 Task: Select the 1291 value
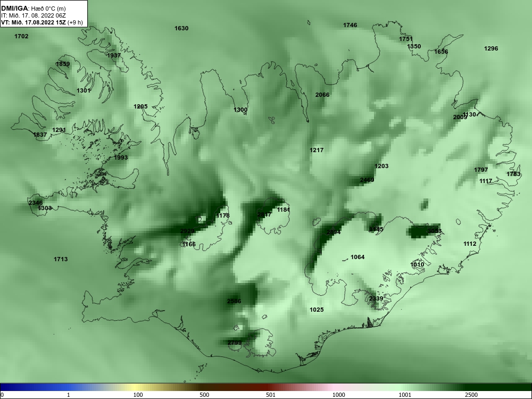(x=59, y=130)
